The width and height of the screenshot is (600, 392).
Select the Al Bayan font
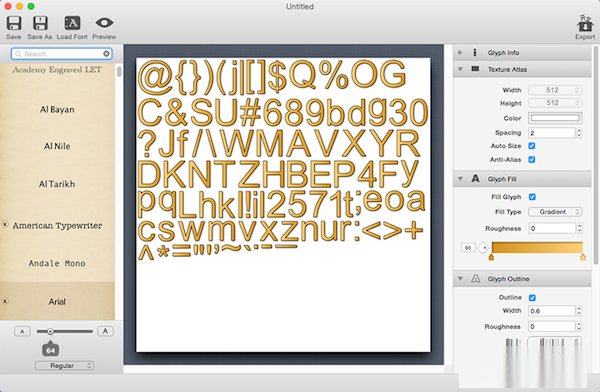(57, 109)
